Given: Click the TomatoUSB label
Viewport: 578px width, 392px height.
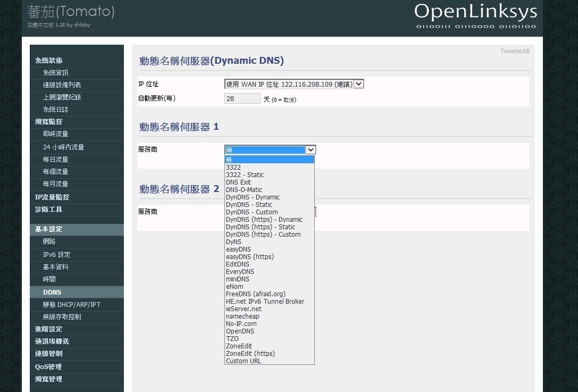Looking at the screenshot, I should click(515, 51).
